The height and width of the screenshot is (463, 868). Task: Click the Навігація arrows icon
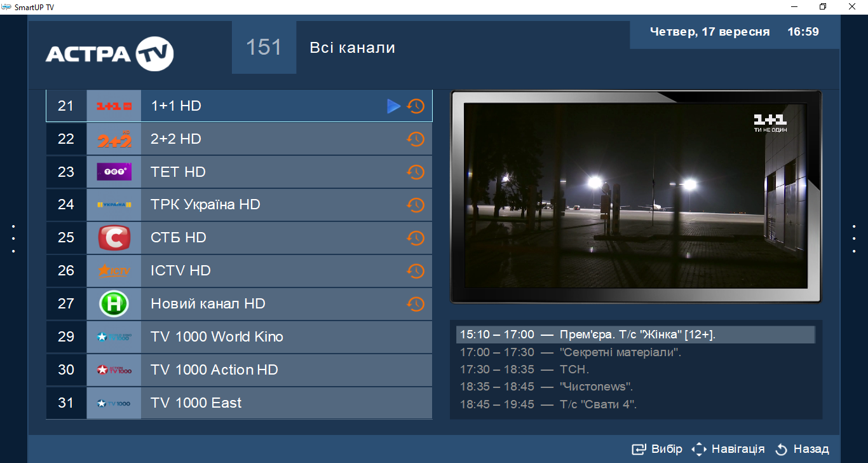coord(699,449)
